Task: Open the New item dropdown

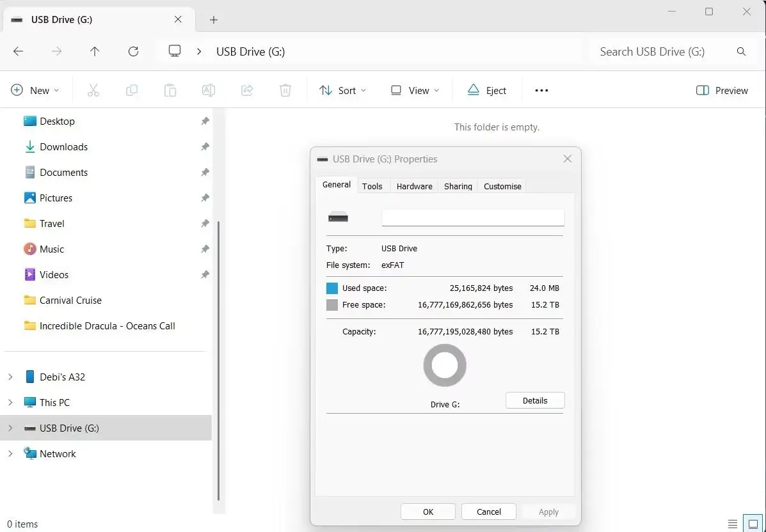Action: (x=35, y=90)
